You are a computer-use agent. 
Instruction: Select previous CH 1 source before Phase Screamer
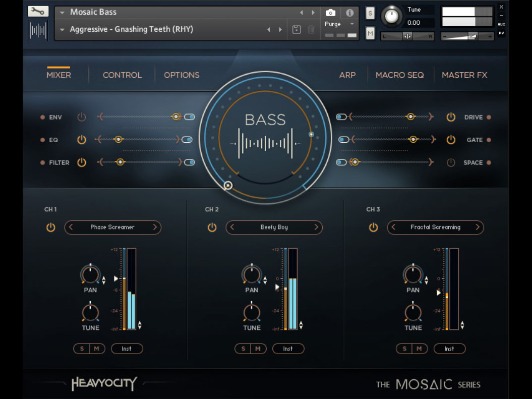pos(71,227)
